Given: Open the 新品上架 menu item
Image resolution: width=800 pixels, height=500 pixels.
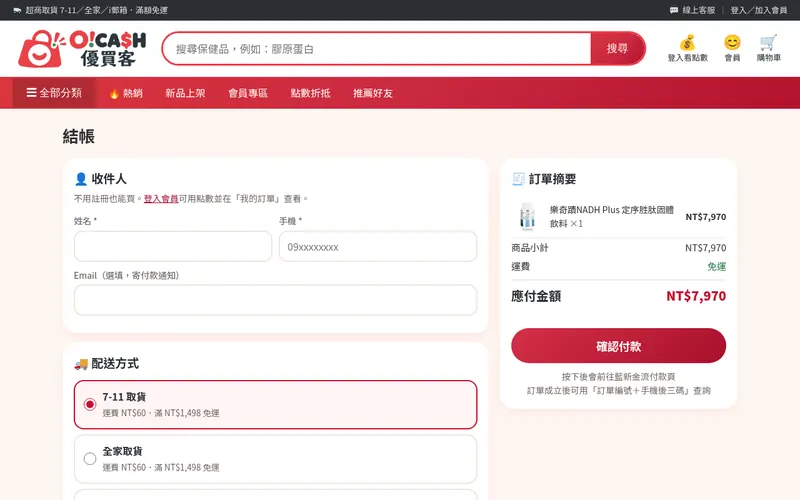Looking at the screenshot, I should tap(185, 93).
